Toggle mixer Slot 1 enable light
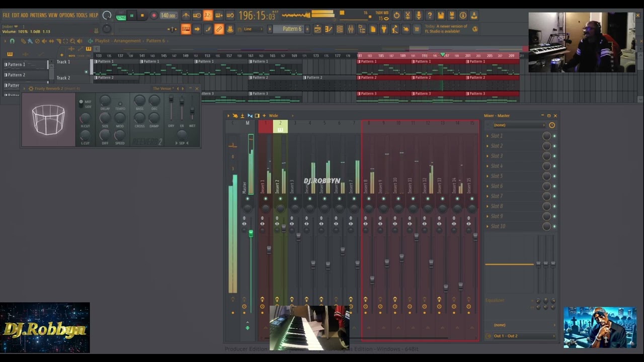This screenshot has width=644, height=362. tap(554, 136)
